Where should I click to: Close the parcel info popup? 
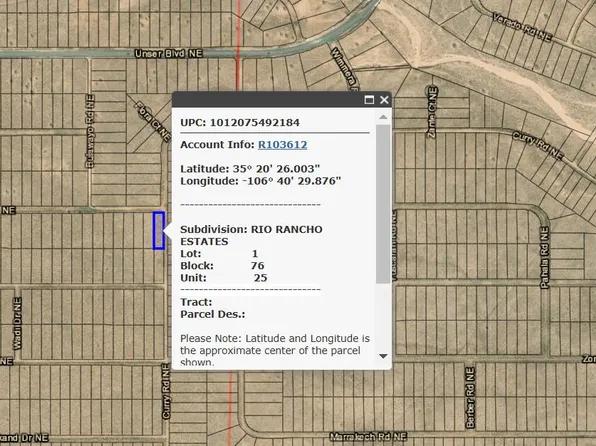(384, 100)
